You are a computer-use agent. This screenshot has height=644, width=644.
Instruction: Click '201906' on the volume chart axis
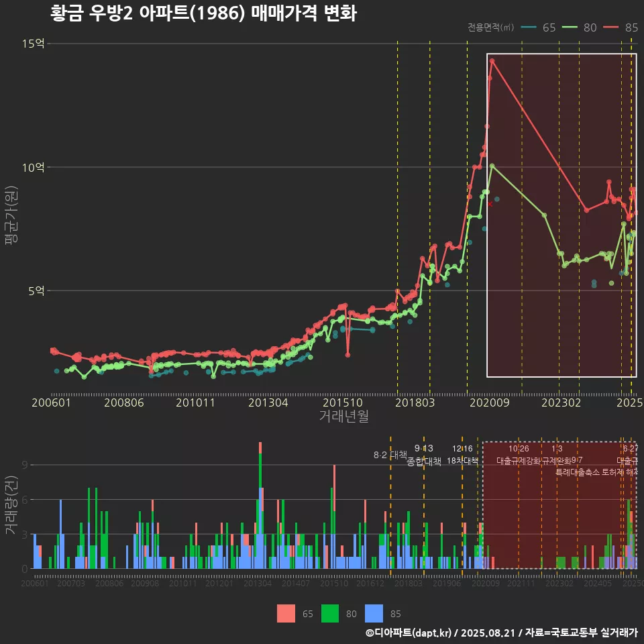[447, 583]
